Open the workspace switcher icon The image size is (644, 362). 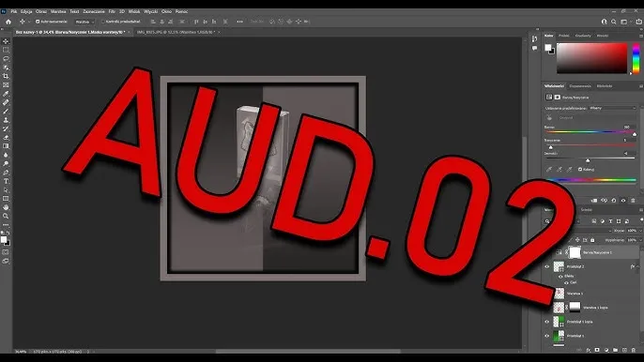pyautogui.click(x=624, y=22)
